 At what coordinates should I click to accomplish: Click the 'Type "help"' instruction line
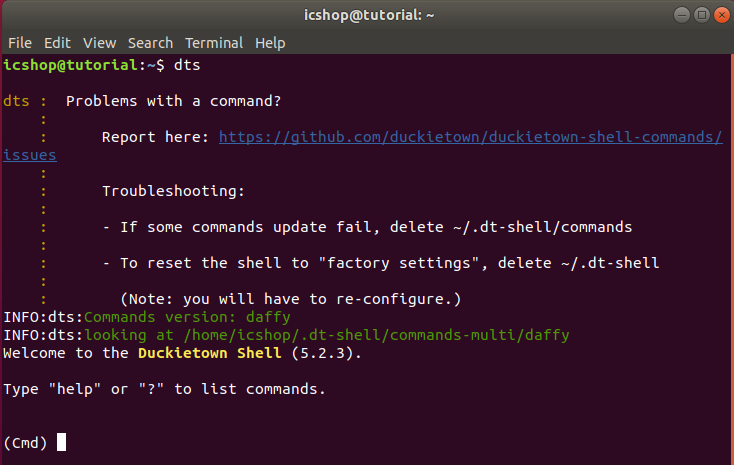[164, 389]
